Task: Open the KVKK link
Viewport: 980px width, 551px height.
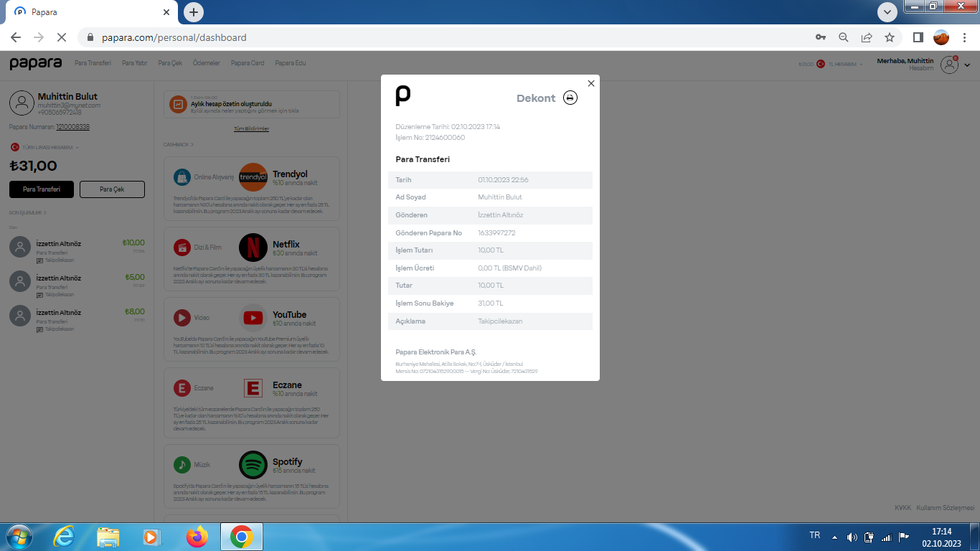Action: 903,508
